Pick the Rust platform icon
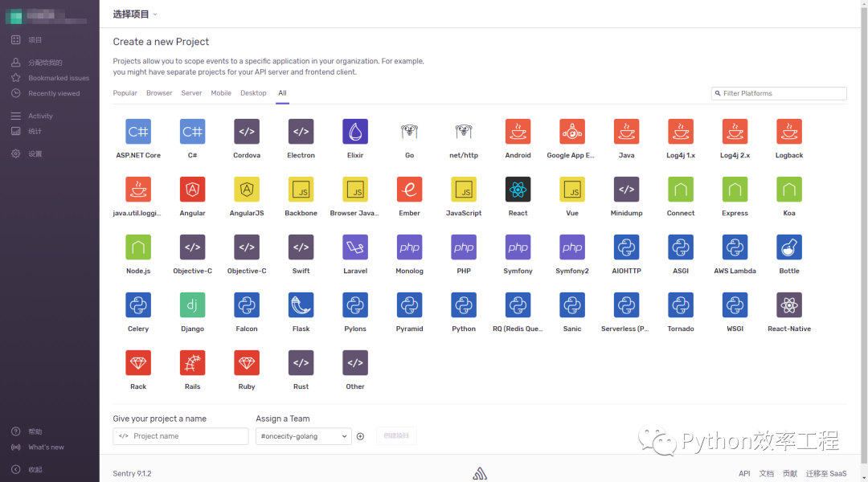The image size is (868, 482). pyautogui.click(x=301, y=363)
